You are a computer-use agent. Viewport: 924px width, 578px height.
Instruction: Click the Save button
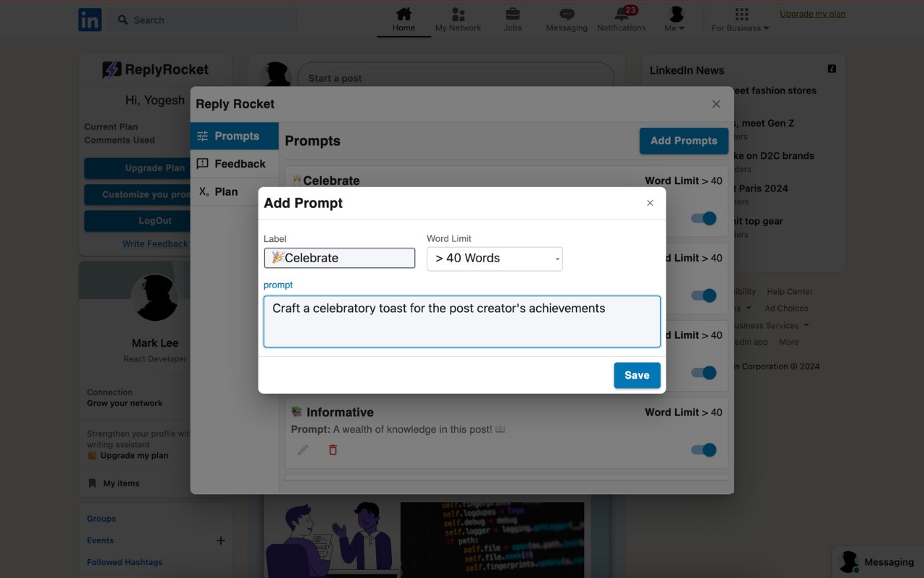pos(637,375)
